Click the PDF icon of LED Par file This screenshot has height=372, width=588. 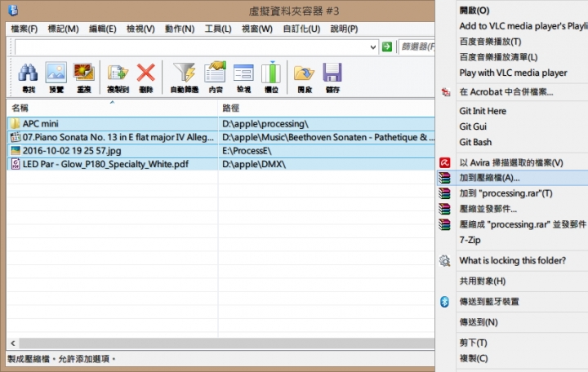pos(16,164)
